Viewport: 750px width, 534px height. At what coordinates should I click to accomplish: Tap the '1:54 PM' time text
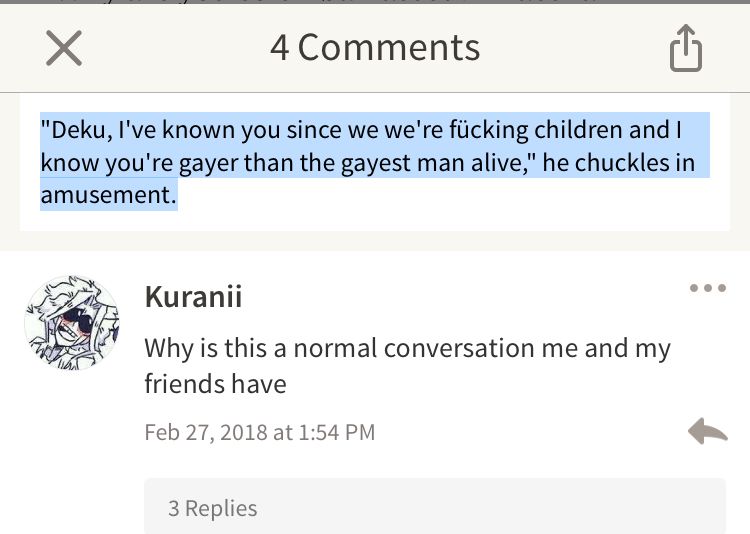click(337, 432)
